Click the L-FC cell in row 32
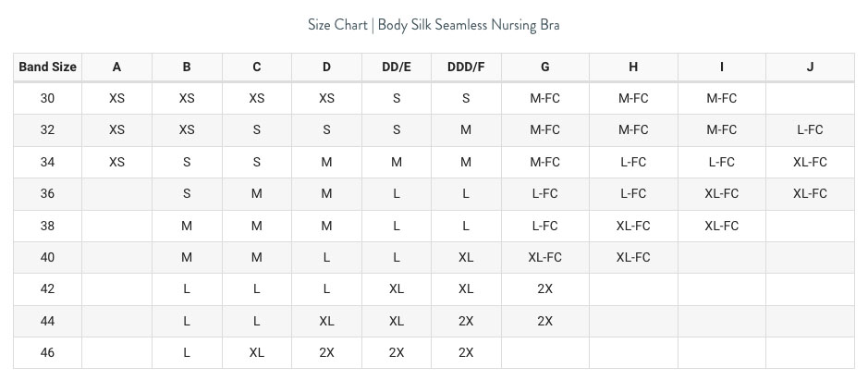 [x=810, y=130]
